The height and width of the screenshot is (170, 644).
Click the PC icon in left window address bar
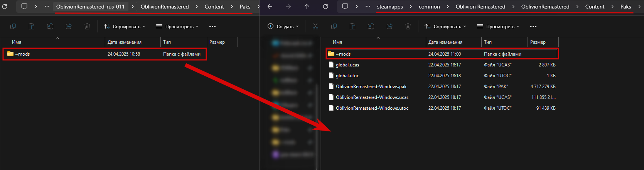tap(24, 7)
